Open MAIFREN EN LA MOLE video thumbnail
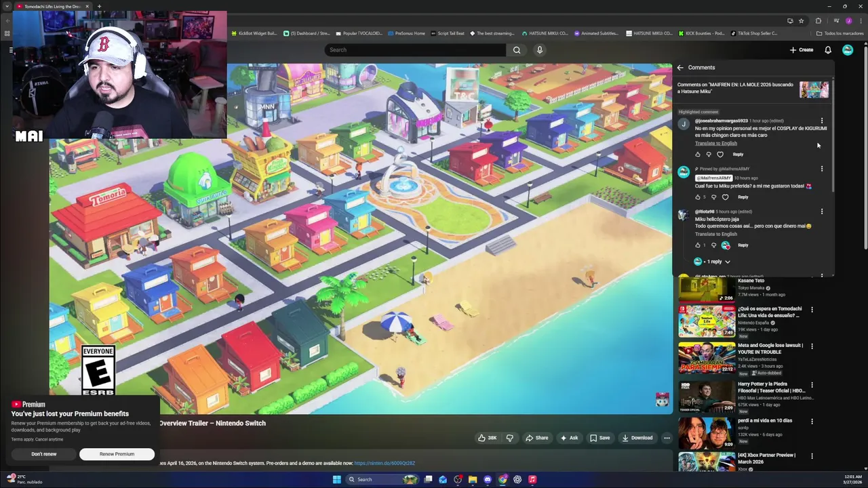Viewport: 868px width, 488px height. point(814,89)
